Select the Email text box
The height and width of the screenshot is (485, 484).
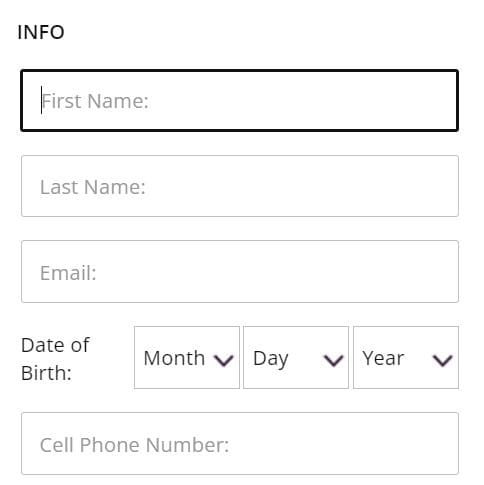(240, 271)
